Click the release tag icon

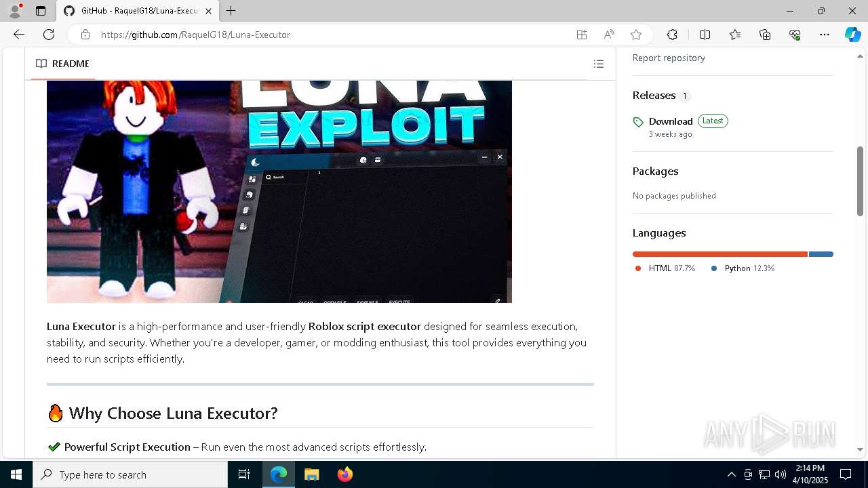pyautogui.click(x=638, y=122)
